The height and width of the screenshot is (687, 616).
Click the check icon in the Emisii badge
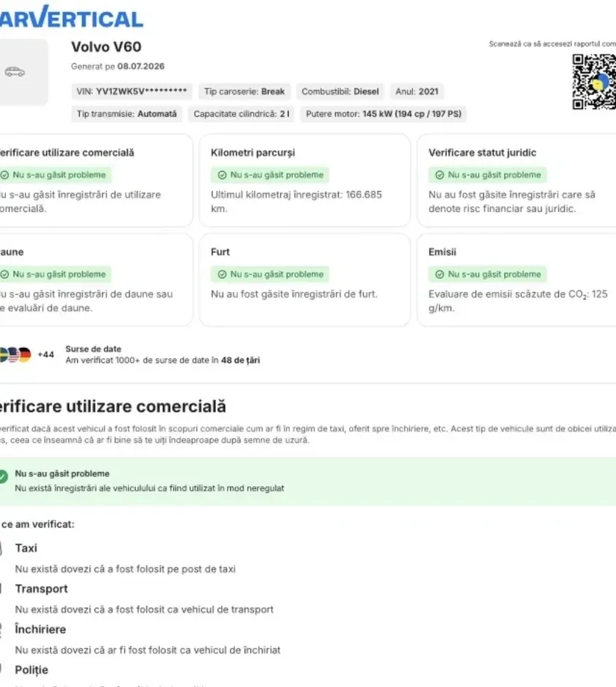pyautogui.click(x=440, y=274)
